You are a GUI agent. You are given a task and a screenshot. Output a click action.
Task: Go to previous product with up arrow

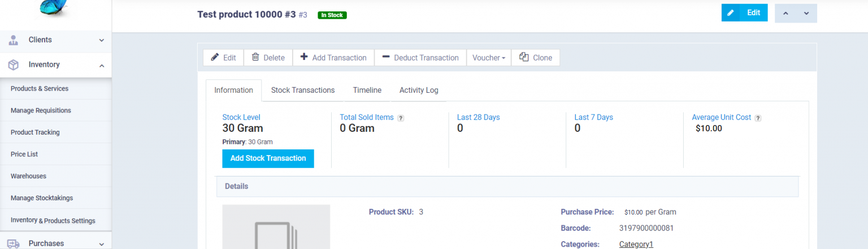pos(785,13)
